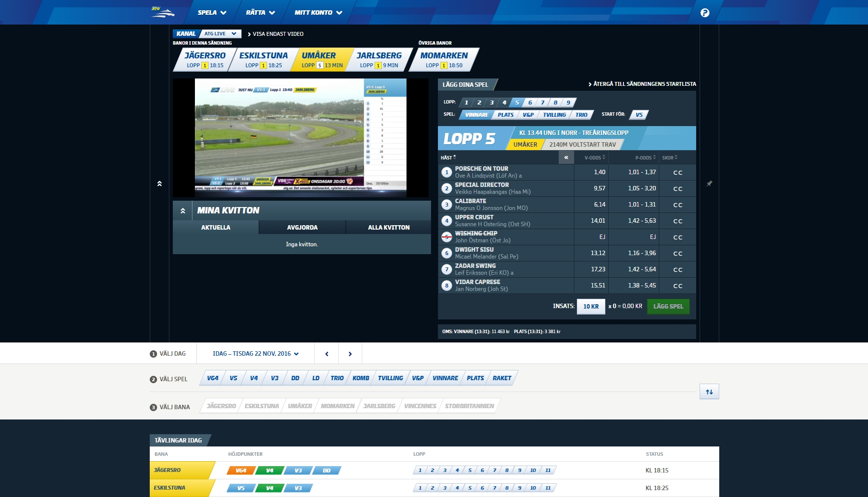Click the ATG logo icon

click(x=163, y=12)
